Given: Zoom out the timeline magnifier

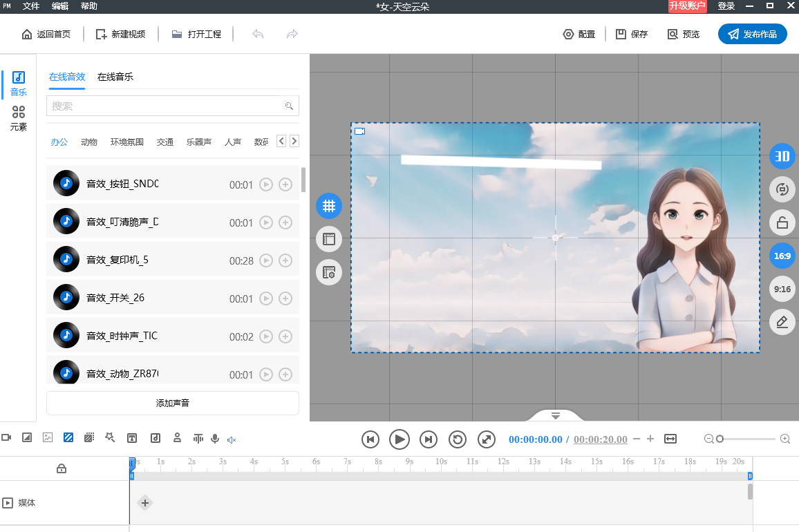Looking at the screenshot, I should 709,439.
